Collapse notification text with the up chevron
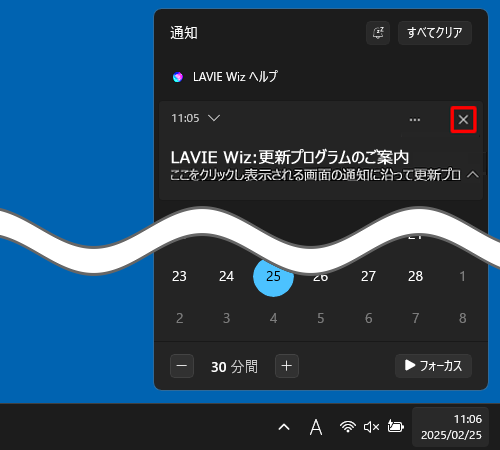This screenshot has height=450, width=500. point(473,174)
